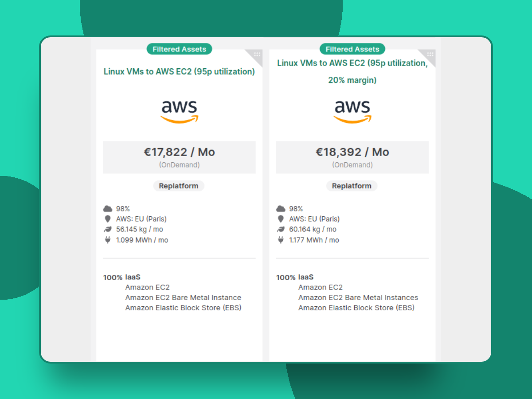
Task: Open the Amazon EC2 service link on the left card
Action: coord(147,287)
